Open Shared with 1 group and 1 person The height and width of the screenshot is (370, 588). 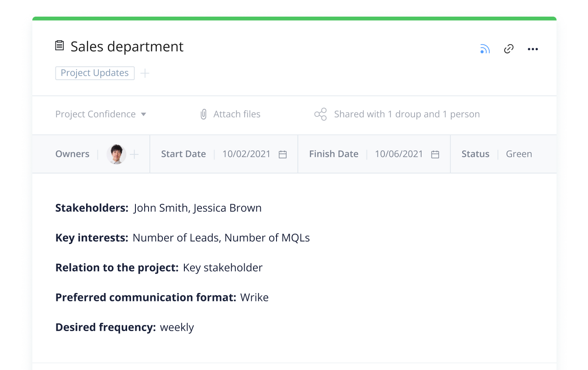click(407, 114)
